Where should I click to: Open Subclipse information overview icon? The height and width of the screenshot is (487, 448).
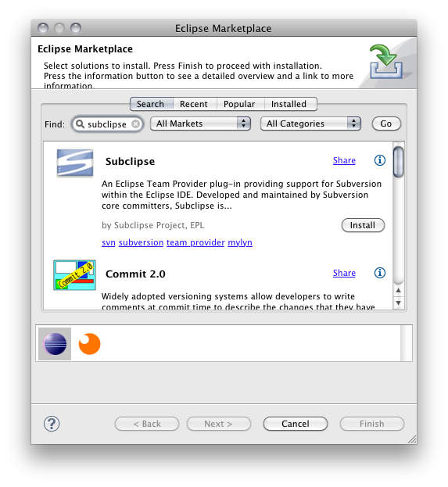point(379,160)
